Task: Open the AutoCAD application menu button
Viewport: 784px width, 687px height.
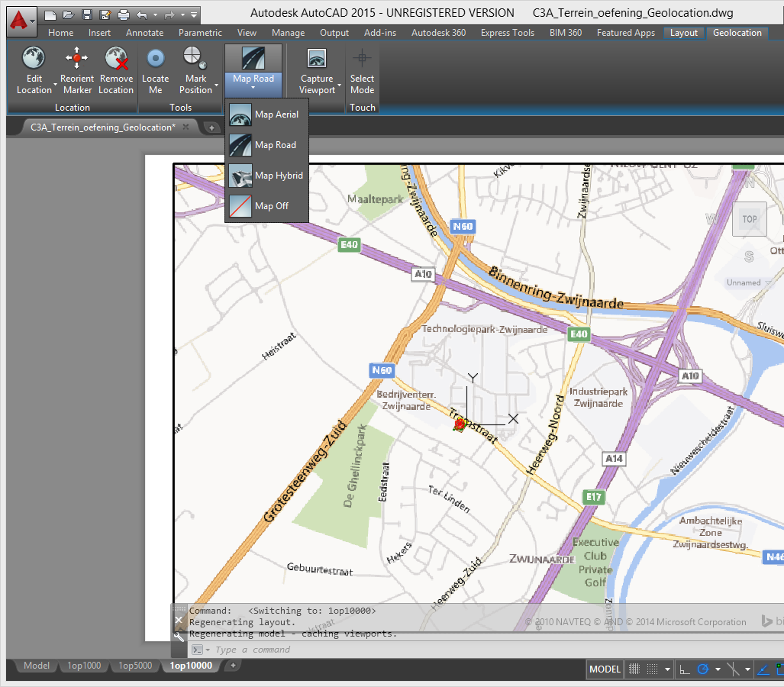Action: tap(21, 21)
